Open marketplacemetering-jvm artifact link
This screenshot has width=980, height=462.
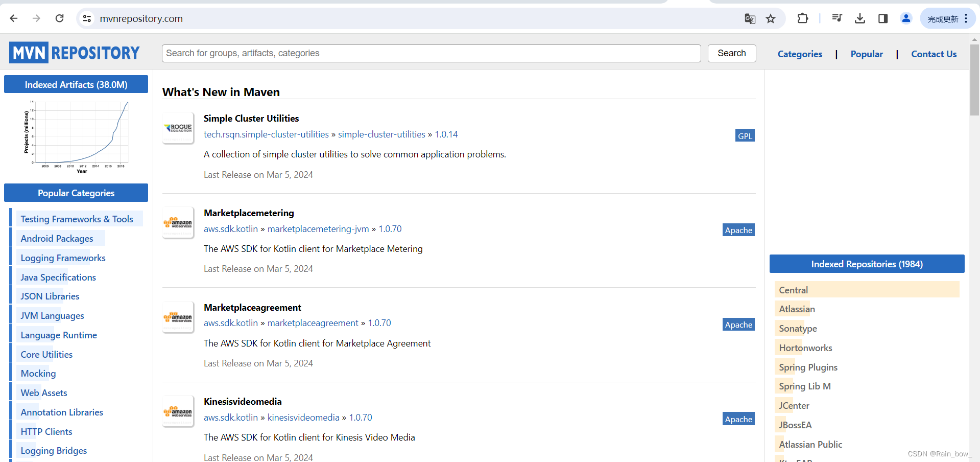point(318,229)
